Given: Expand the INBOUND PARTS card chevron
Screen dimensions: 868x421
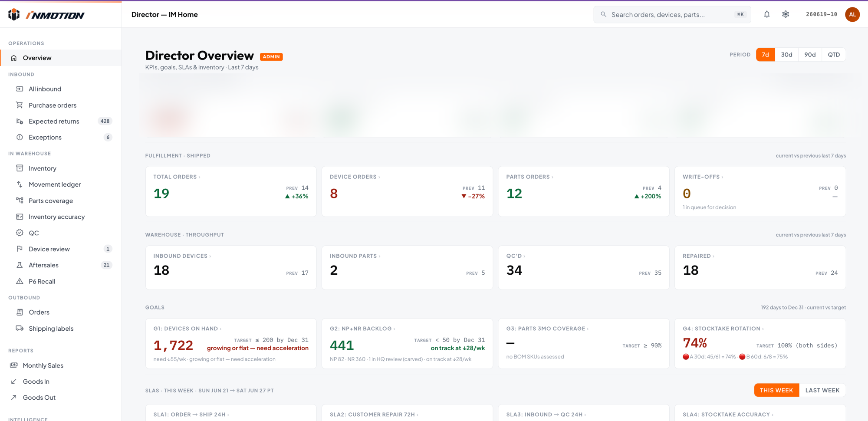Looking at the screenshot, I should pyautogui.click(x=379, y=256).
